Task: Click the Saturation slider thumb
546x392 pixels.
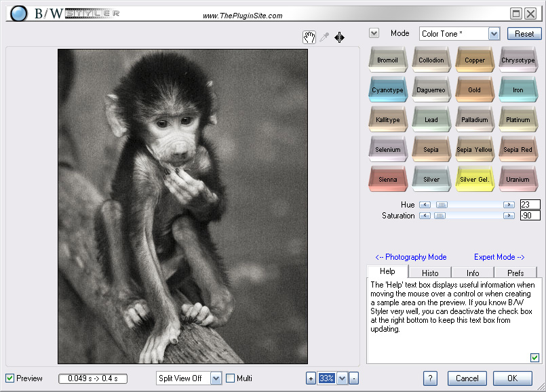Action: pyautogui.click(x=440, y=216)
